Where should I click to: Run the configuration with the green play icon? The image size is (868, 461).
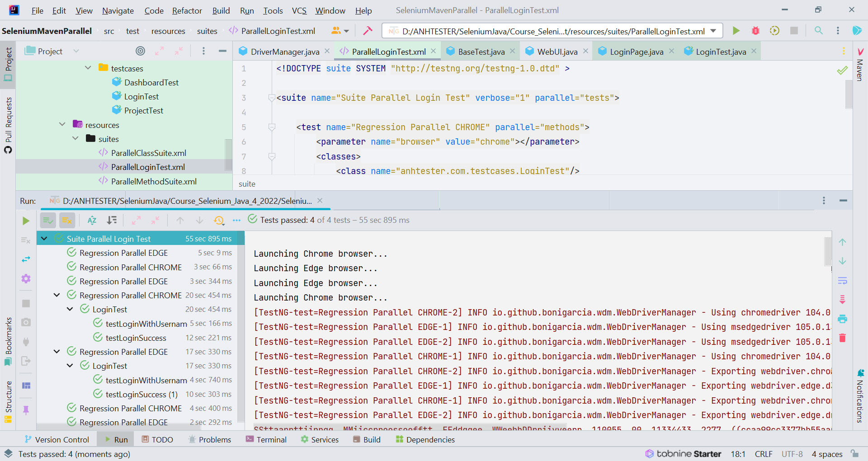pyautogui.click(x=736, y=31)
